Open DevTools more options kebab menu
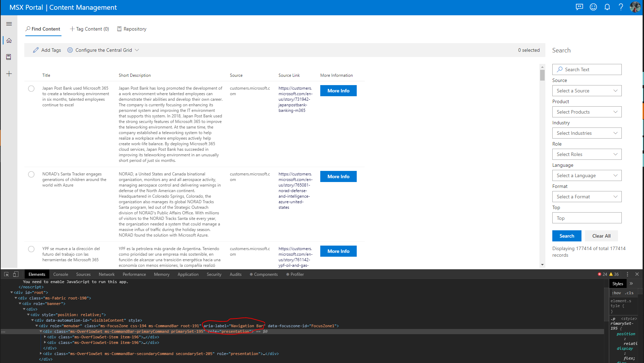This screenshot has width=644, height=363. 627,274
